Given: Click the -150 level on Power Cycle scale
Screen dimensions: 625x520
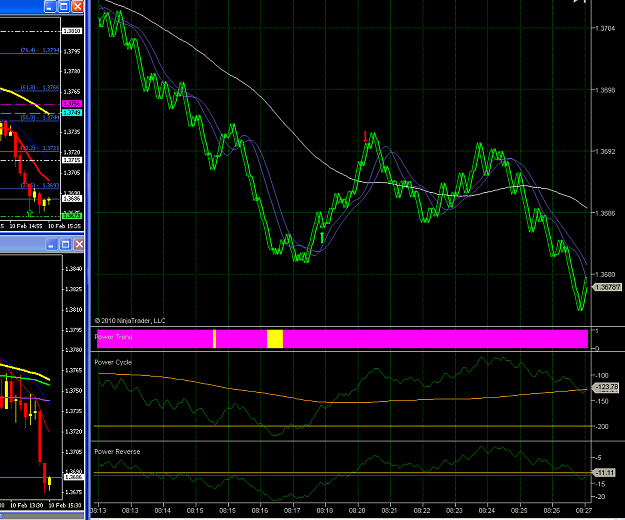Looking at the screenshot, I should (x=601, y=401).
